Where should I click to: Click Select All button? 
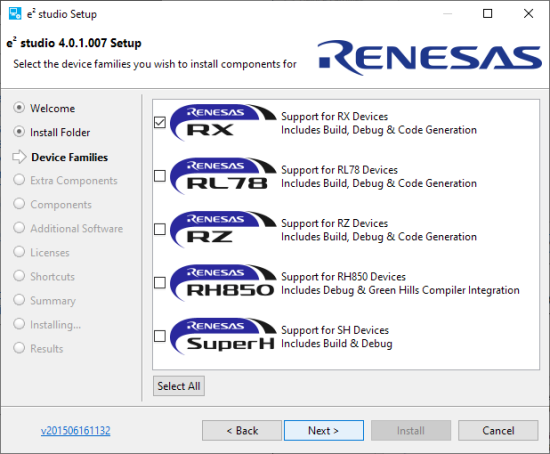(179, 386)
